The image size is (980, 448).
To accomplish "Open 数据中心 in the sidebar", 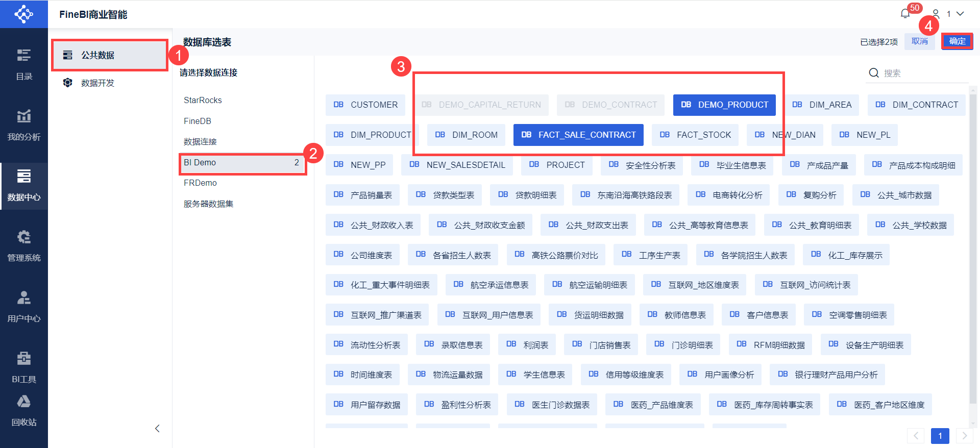I will pos(24,186).
